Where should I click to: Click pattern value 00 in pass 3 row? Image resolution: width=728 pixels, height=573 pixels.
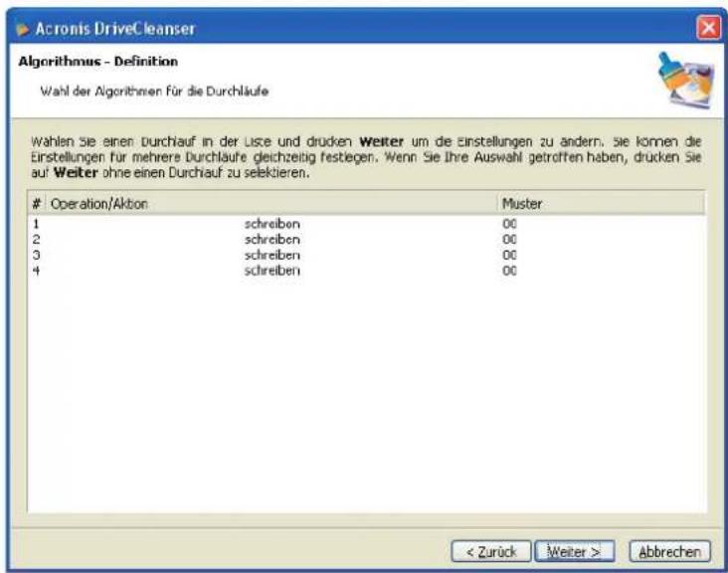[509, 255]
